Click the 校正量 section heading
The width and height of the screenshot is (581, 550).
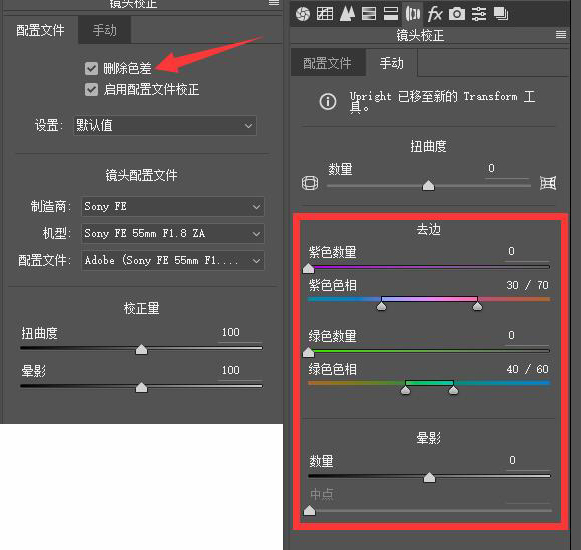(x=141, y=308)
